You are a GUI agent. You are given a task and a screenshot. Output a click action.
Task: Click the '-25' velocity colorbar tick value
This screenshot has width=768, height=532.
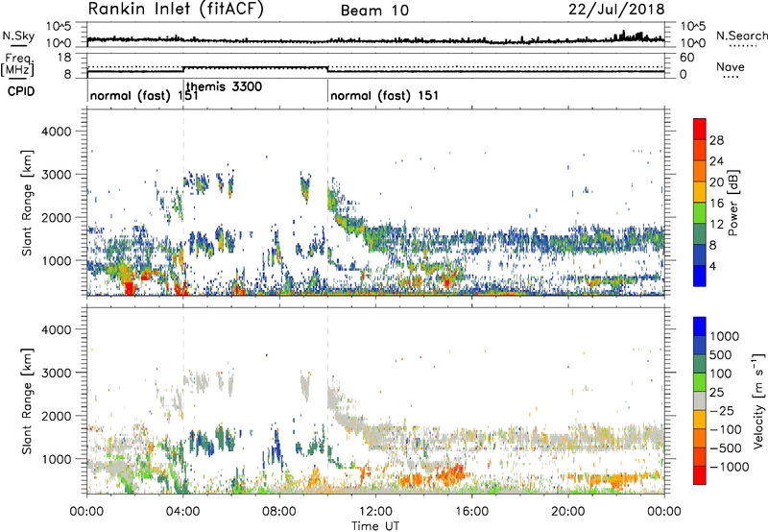[x=722, y=410]
